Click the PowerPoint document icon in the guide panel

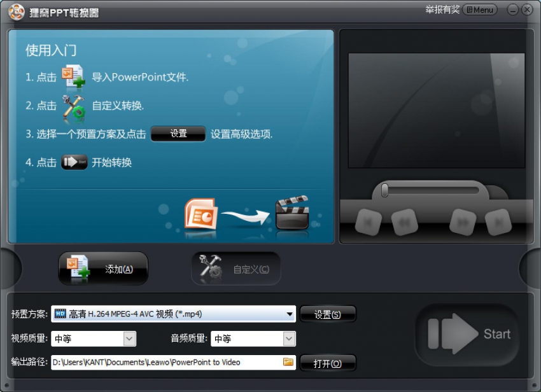click(200, 215)
